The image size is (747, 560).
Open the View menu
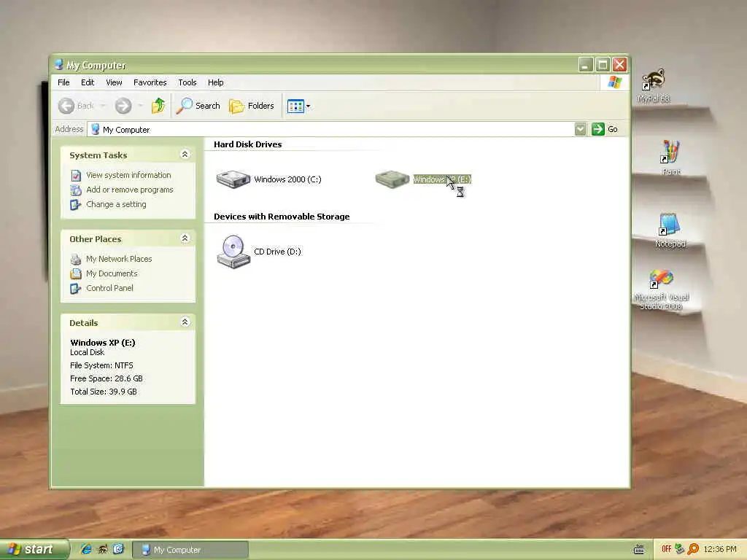pyautogui.click(x=114, y=82)
